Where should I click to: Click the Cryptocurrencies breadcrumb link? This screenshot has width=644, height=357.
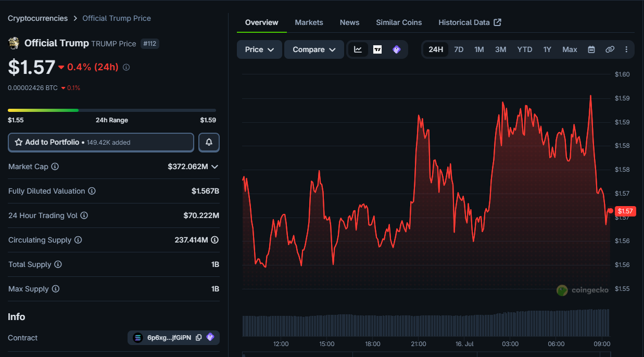click(x=37, y=18)
